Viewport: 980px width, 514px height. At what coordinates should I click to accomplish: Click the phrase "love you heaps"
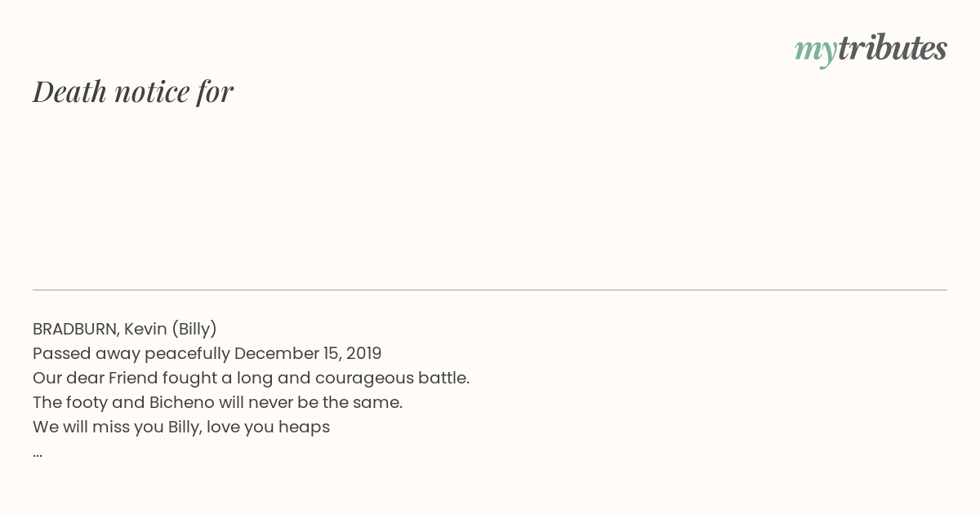pos(268,427)
